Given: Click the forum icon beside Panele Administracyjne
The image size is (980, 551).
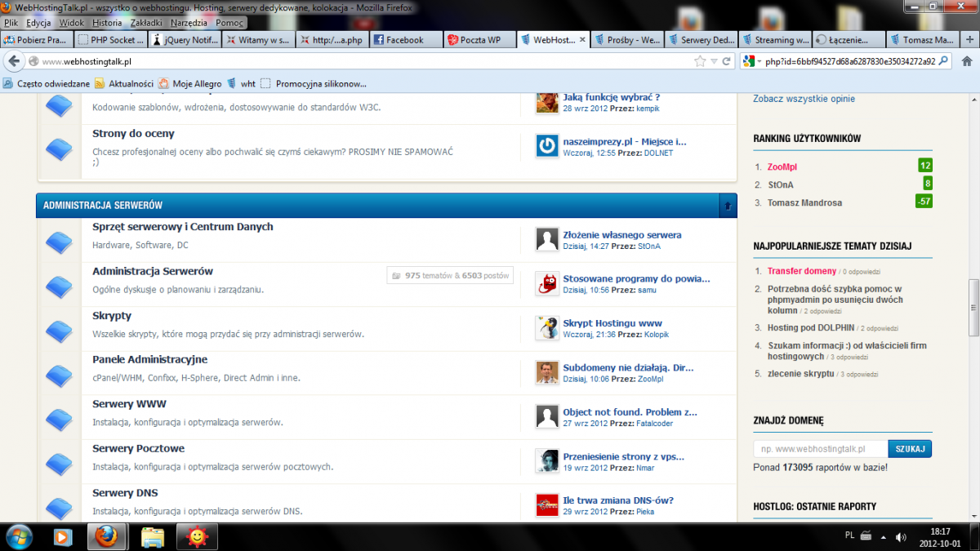Looking at the screenshot, I should pos(58,375).
